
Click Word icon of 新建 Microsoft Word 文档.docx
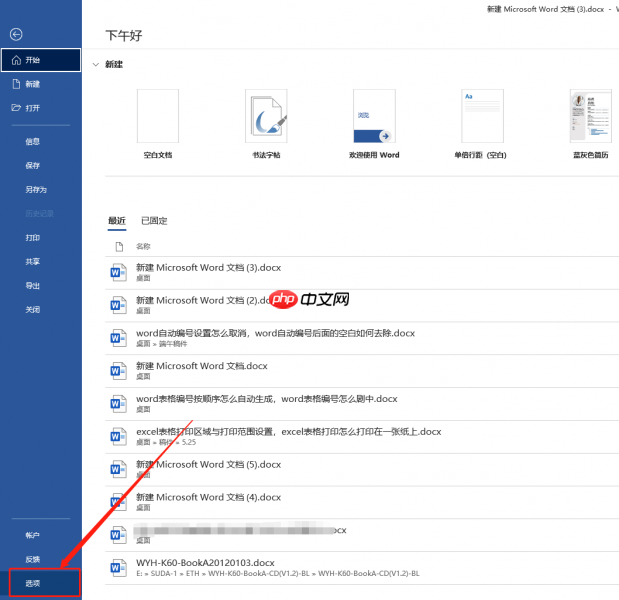tap(118, 371)
